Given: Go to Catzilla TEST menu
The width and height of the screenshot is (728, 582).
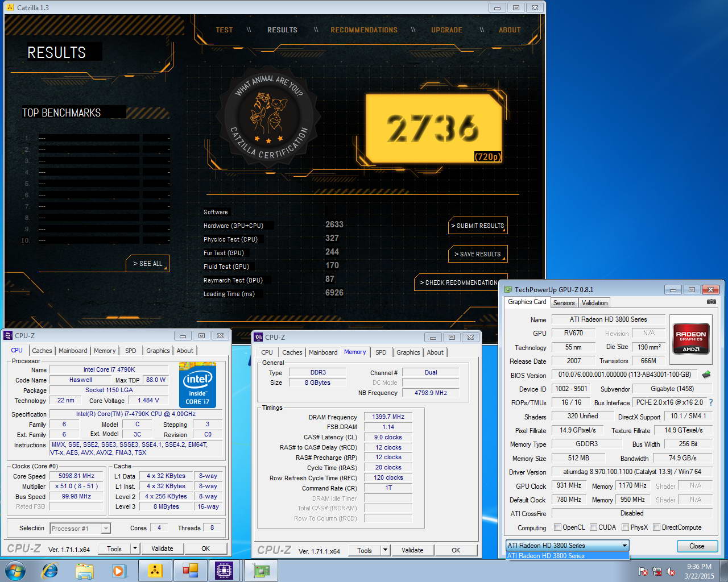Looking at the screenshot, I should click(x=224, y=30).
